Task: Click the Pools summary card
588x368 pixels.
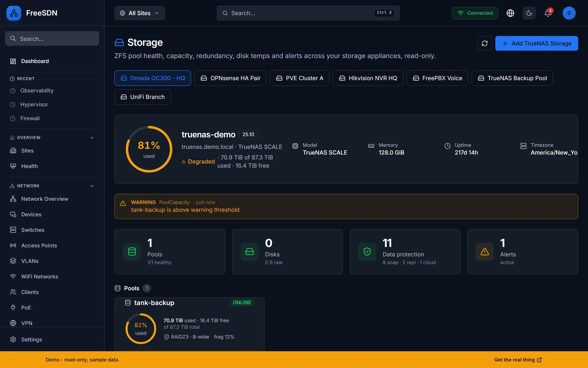Action: (170, 252)
